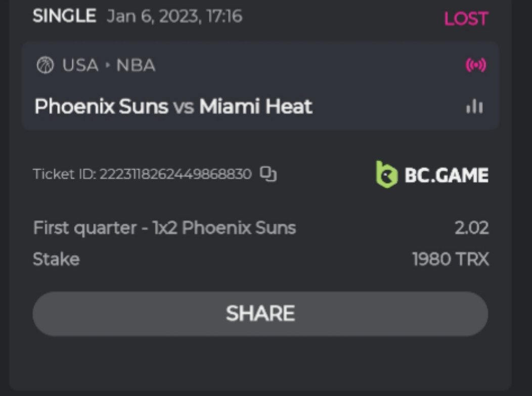Click the Stake label

(x=56, y=259)
